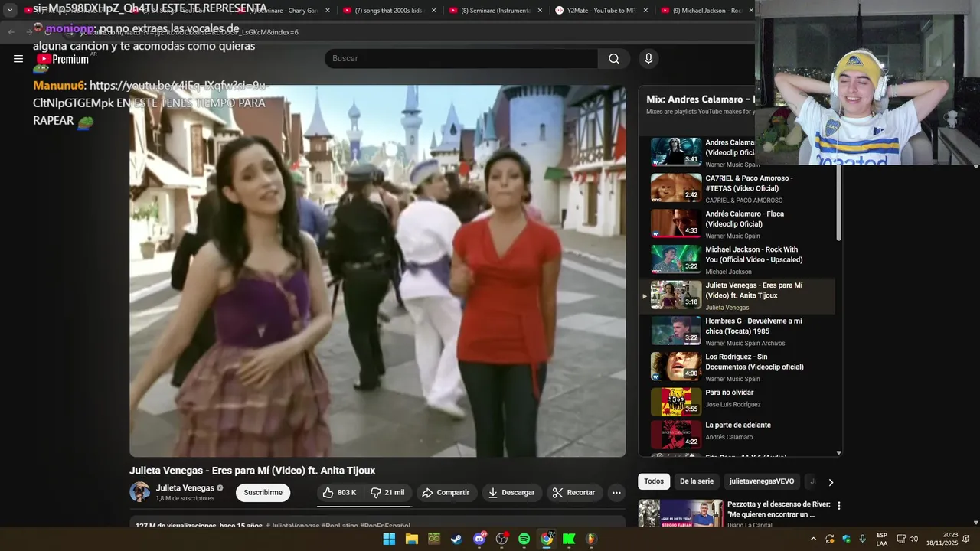Open Pezzotta y el descenso de River video
The height and width of the screenshot is (551, 980).
[x=778, y=509]
